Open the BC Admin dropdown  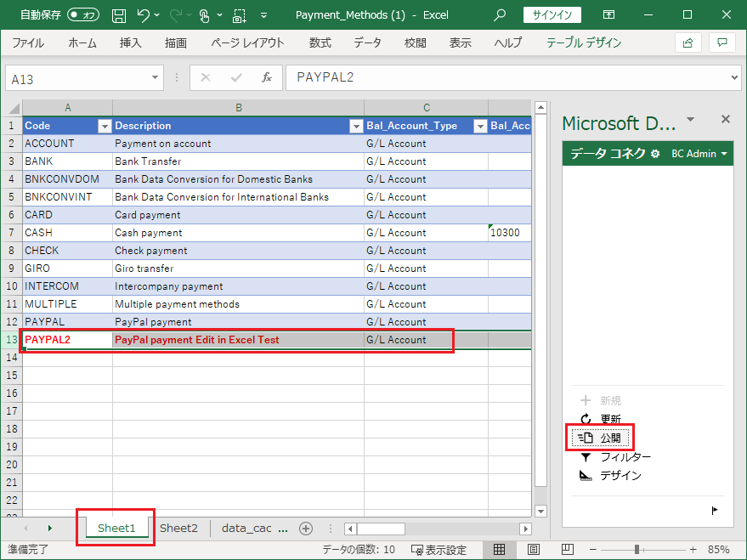(x=699, y=154)
